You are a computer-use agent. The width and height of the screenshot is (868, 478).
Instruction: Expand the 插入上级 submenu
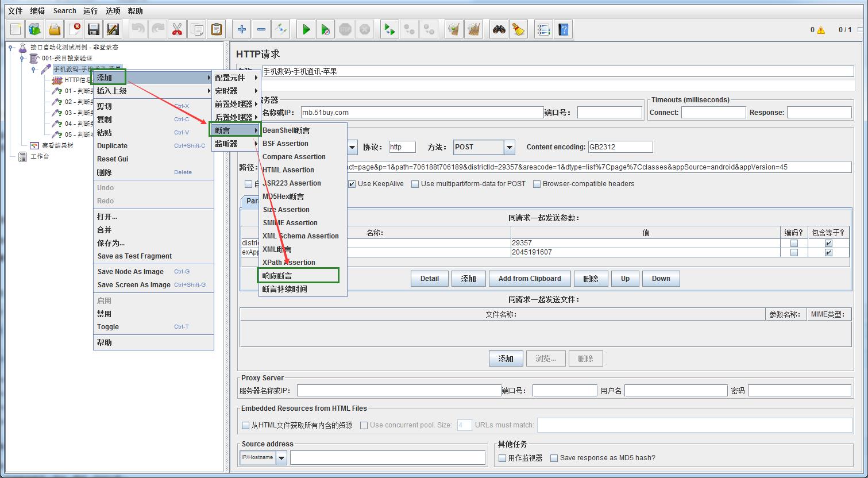point(153,91)
